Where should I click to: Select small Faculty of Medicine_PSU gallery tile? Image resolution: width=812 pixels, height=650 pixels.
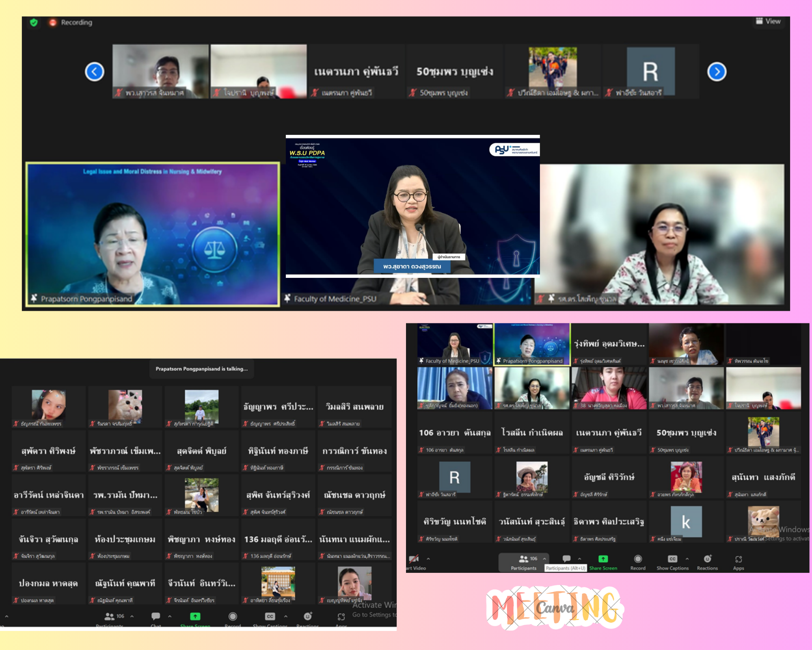coord(455,344)
